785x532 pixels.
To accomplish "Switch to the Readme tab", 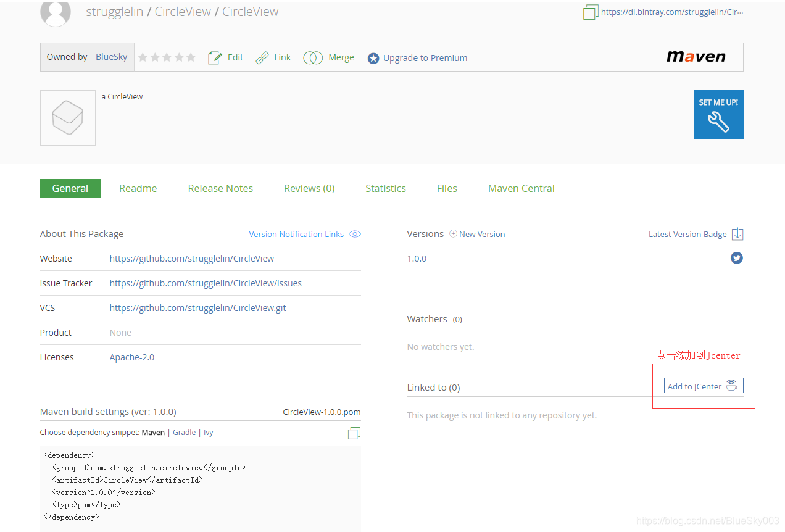I will pyautogui.click(x=138, y=188).
